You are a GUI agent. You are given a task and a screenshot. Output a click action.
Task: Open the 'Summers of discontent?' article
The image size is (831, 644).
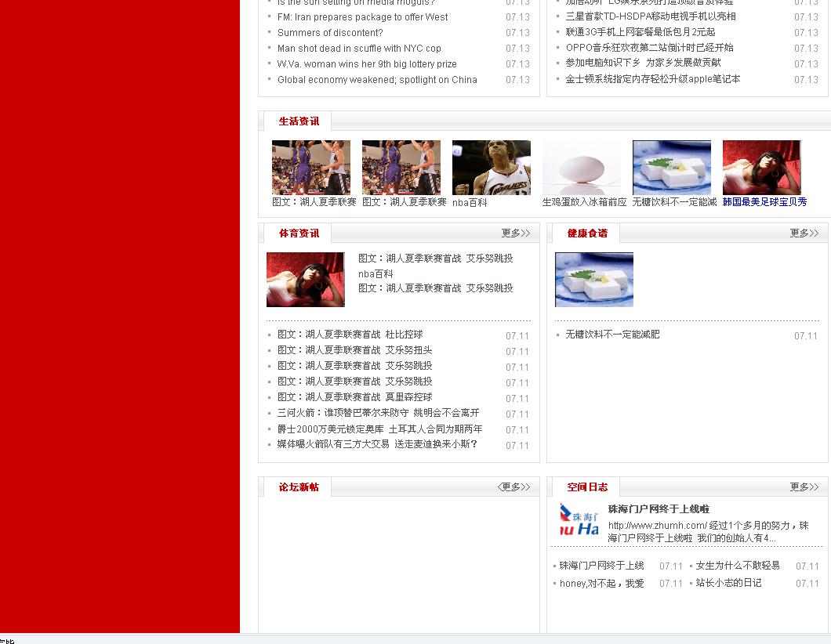(x=329, y=33)
